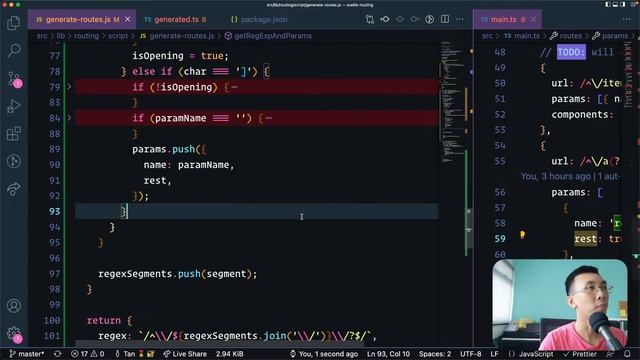Open the Extensions view
The width and height of the screenshot is (640, 360).
point(14,133)
